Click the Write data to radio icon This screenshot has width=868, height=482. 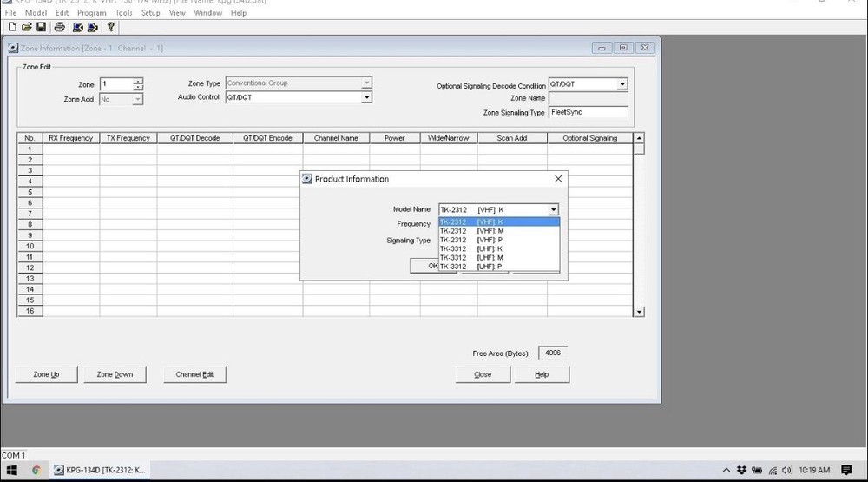coord(93,27)
